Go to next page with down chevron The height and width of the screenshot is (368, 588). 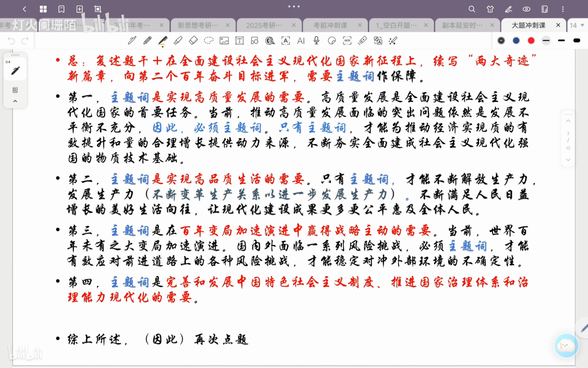(x=568, y=160)
